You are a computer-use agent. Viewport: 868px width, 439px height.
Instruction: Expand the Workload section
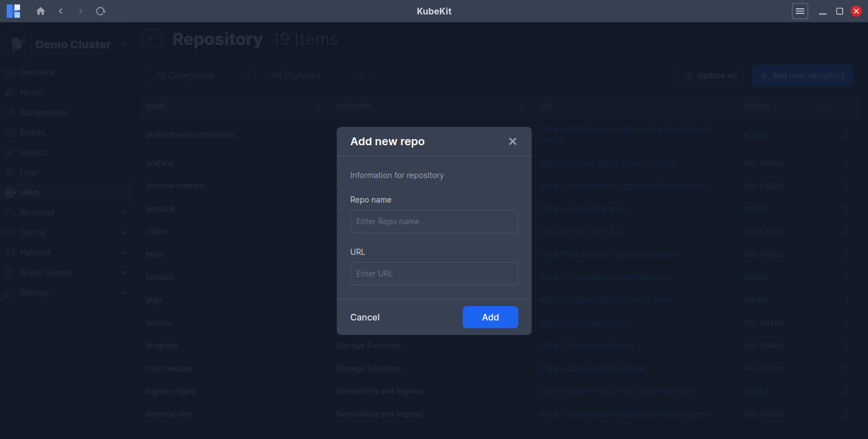click(x=124, y=212)
